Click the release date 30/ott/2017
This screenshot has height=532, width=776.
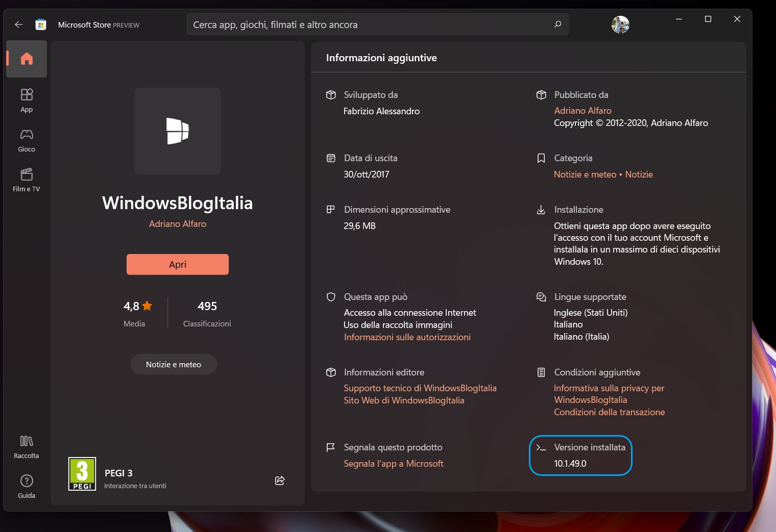pos(367,174)
